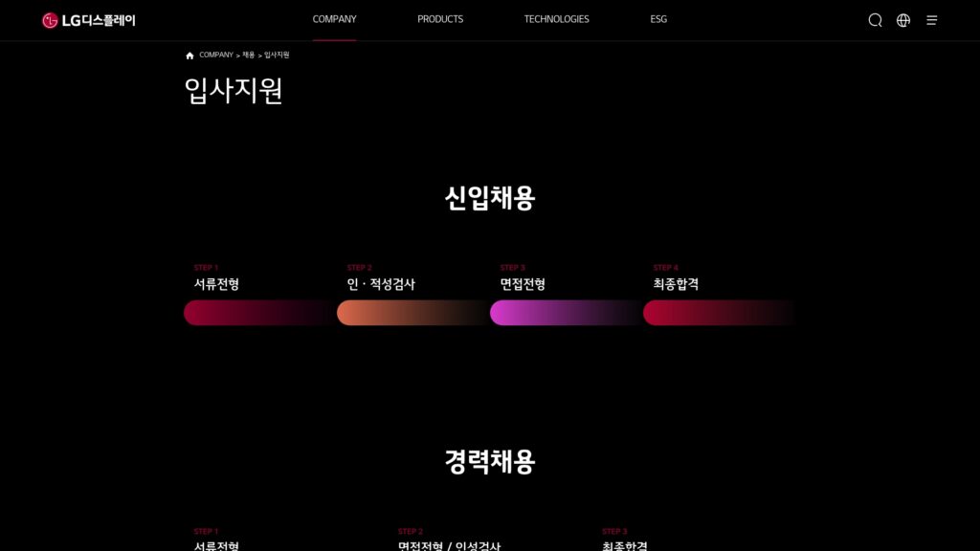This screenshot has width=980, height=551.
Task: Click the globe language icon
Action: point(903,20)
